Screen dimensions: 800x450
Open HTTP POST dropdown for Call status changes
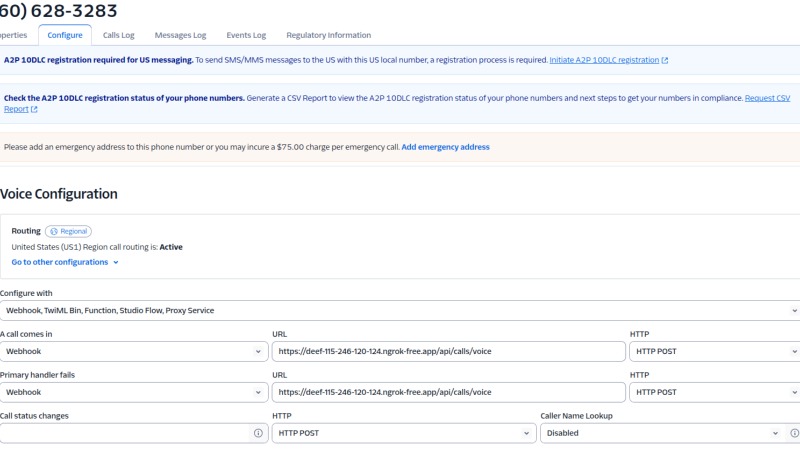coord(403,433)
